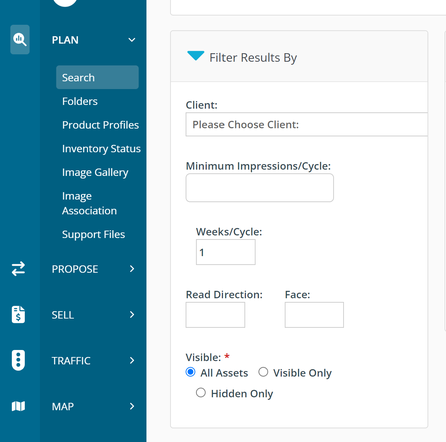Viewport: 446px width, 442px height.
Task: Click the Propose swap arrows icon
Action: [18, 269]
